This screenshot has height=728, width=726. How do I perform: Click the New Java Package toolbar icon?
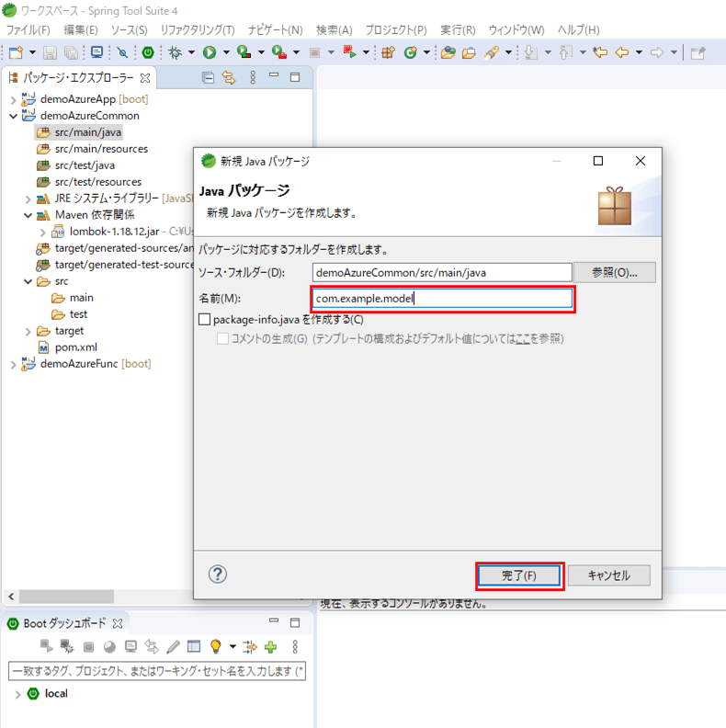click(x=388, y=52)
